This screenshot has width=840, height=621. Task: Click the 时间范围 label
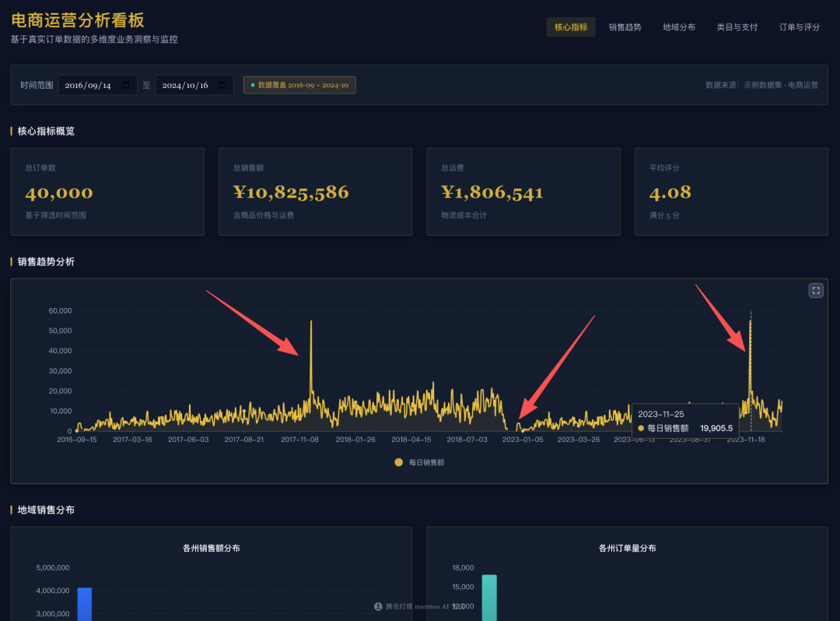point(37,85)
